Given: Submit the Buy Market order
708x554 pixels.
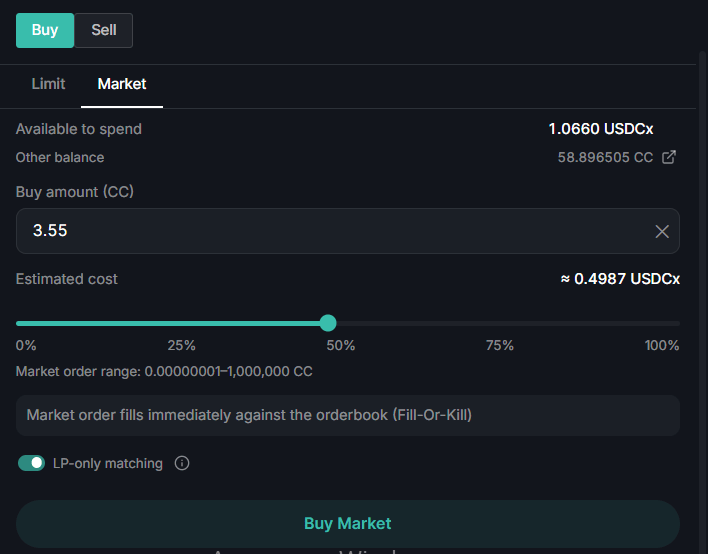Looking at the screenshot, I should 348,524.
